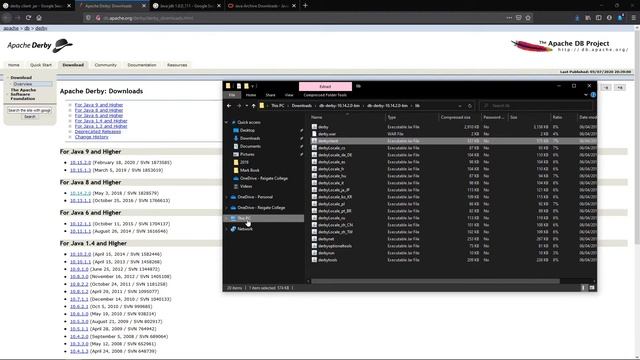Open the Quick Start site tab
Viewport: 640px width, 360px height.
coord(41,65)
